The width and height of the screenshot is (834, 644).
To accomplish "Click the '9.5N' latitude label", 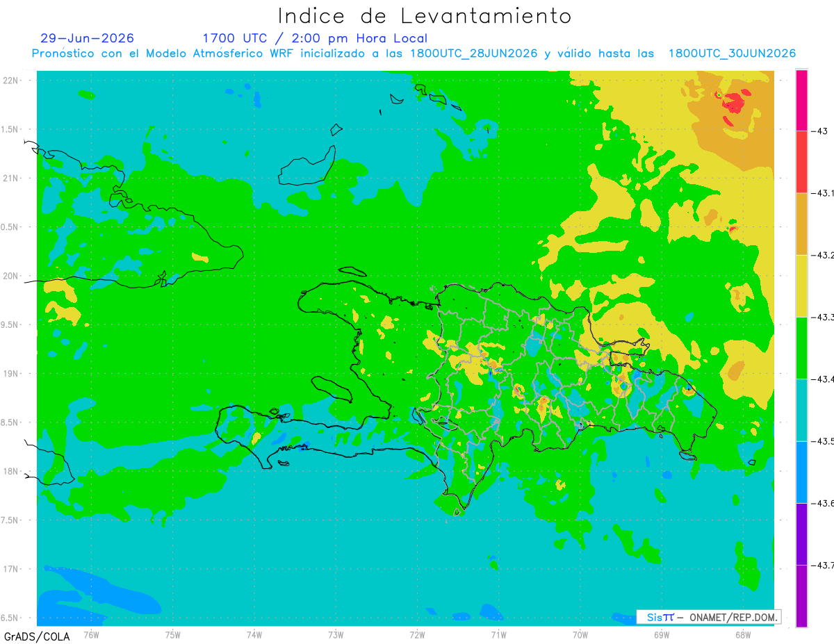I will pyautogui.click(x=10, y=324).
